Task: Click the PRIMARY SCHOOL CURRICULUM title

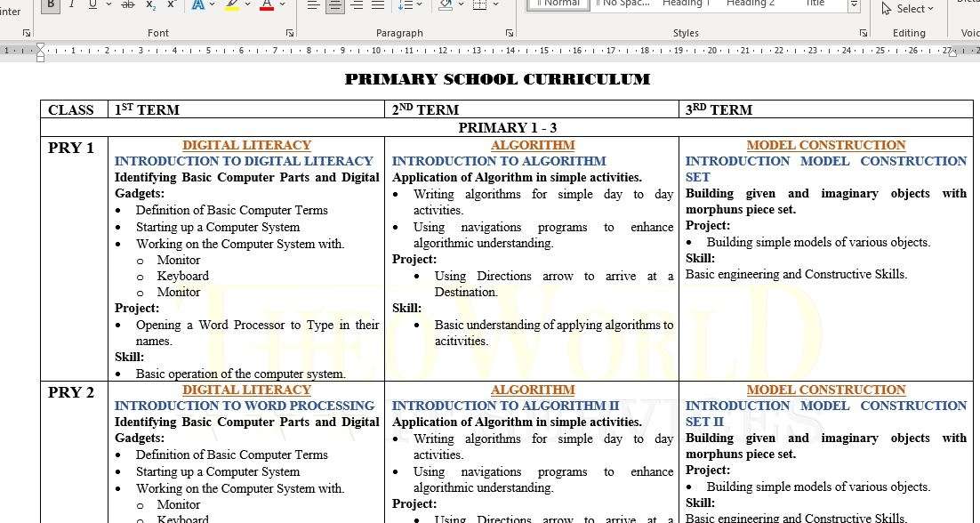Action: 497,79
